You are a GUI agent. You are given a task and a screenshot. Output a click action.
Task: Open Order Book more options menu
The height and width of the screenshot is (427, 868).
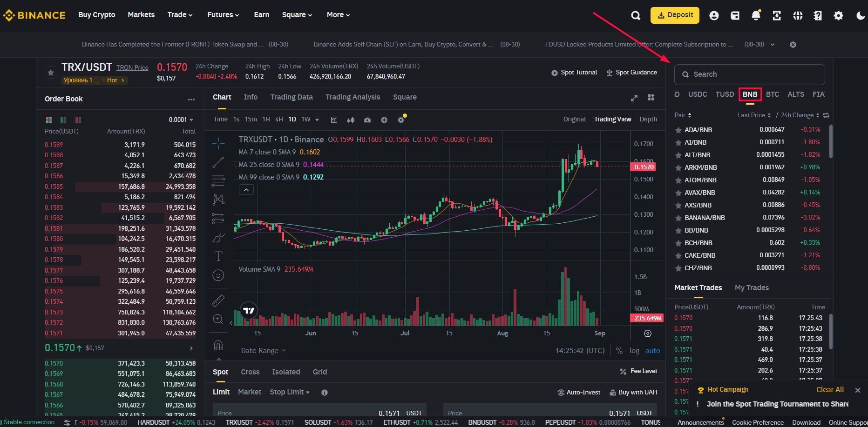(191, 99)
